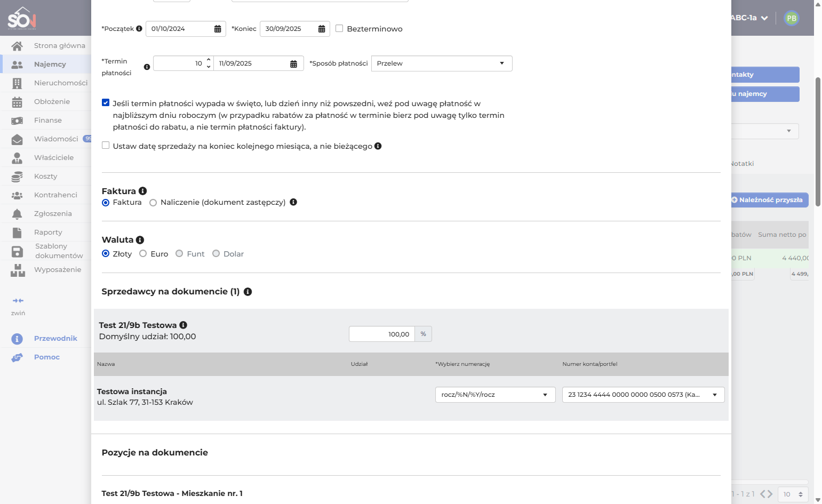The image size is (822, 504).
Task: Open the Pomoc link
Action: 47,357
